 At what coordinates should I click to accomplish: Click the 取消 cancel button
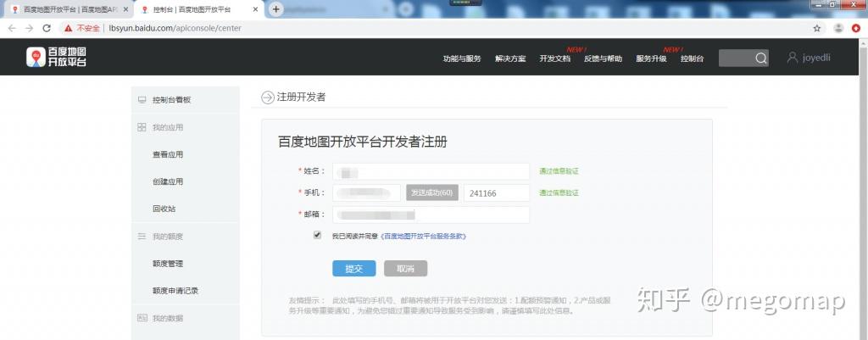point(406,269)
